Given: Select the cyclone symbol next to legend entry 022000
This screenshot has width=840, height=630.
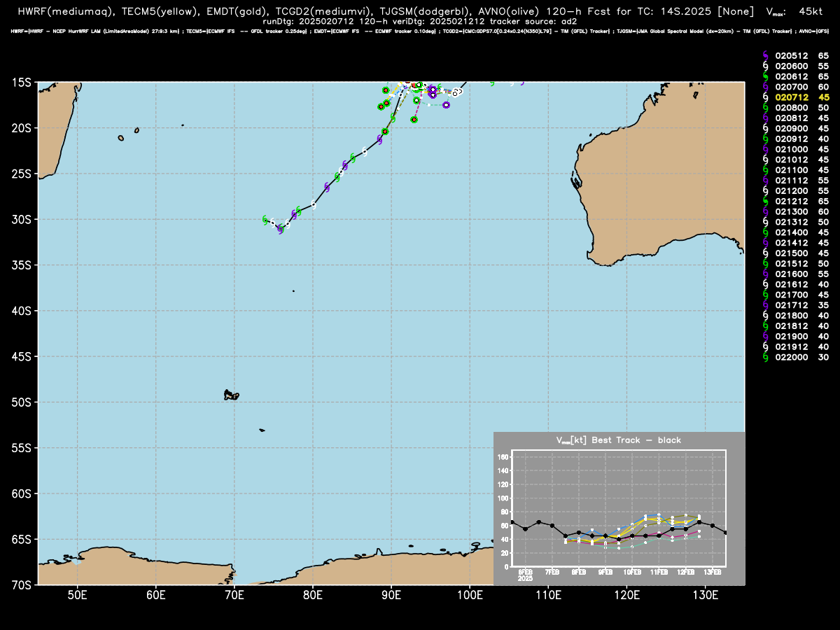Looking at the screenshot, I should click(x=766, y=357).
